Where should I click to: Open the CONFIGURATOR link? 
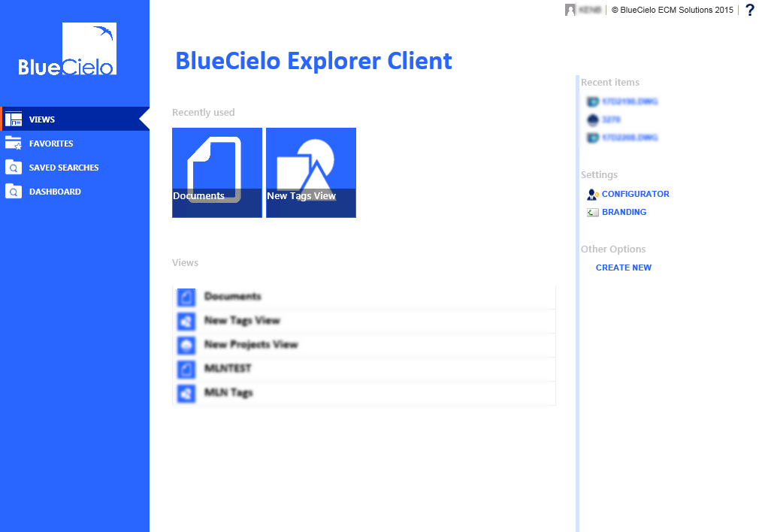tap(635, 194)
